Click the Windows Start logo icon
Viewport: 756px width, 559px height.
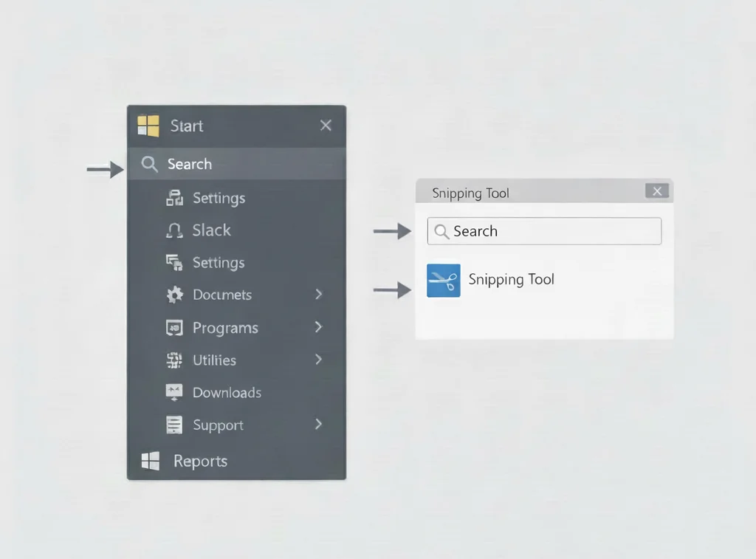[148, 126]
